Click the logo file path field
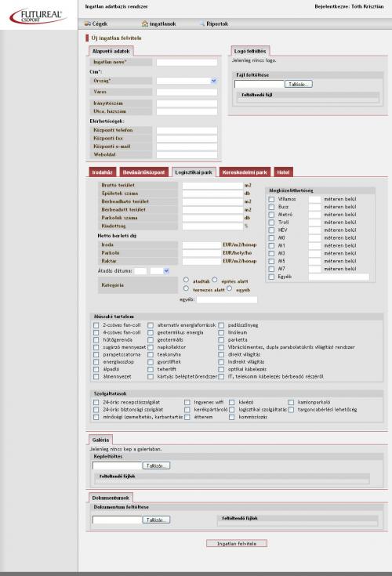 (x=259, y=84)
